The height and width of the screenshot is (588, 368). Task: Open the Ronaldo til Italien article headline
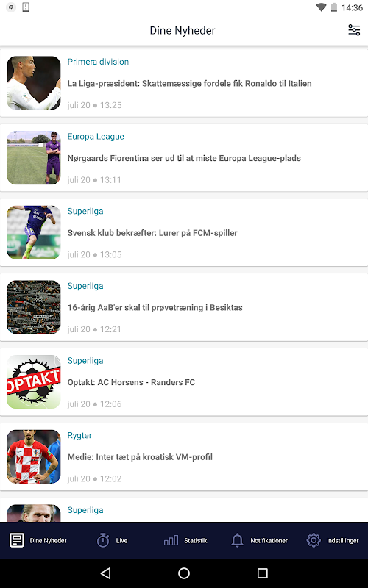click(x=189, y=83)
